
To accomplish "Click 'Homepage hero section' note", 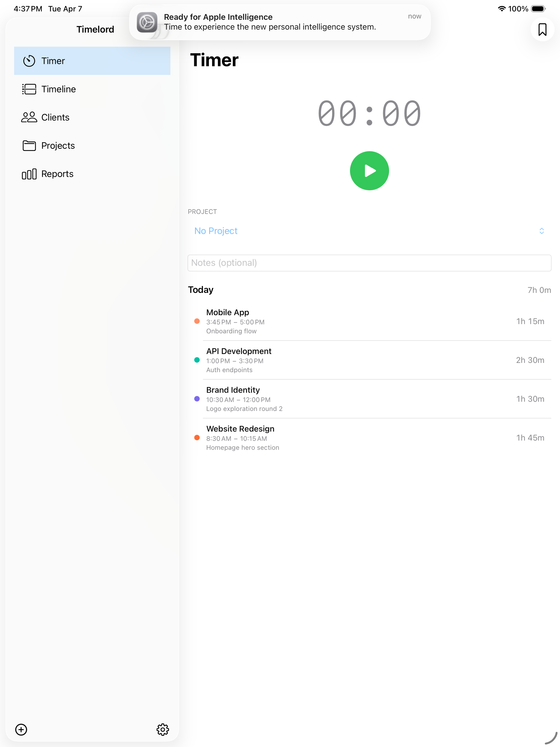I will (x=243, y=447).
